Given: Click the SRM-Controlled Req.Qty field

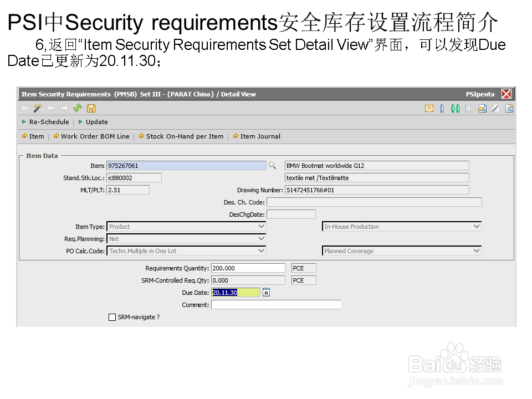Looking at the screenshot, I should tap(248, 280).
